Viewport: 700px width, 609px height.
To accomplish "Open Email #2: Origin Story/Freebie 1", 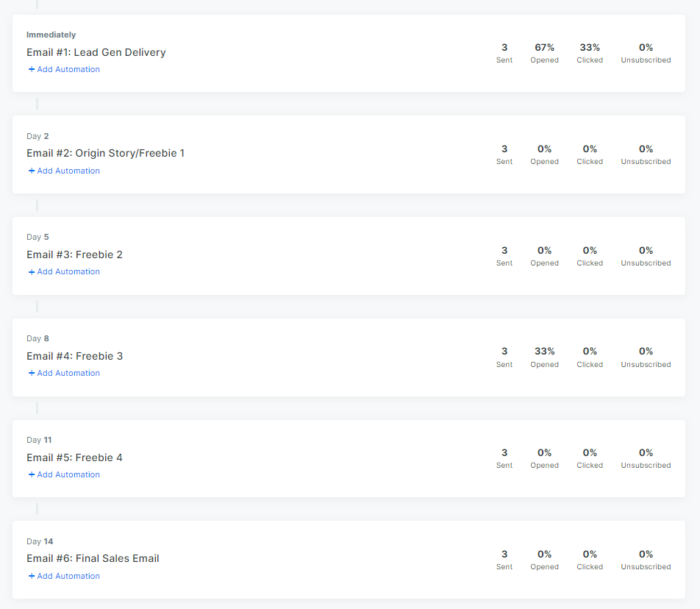I will [105, 154].
